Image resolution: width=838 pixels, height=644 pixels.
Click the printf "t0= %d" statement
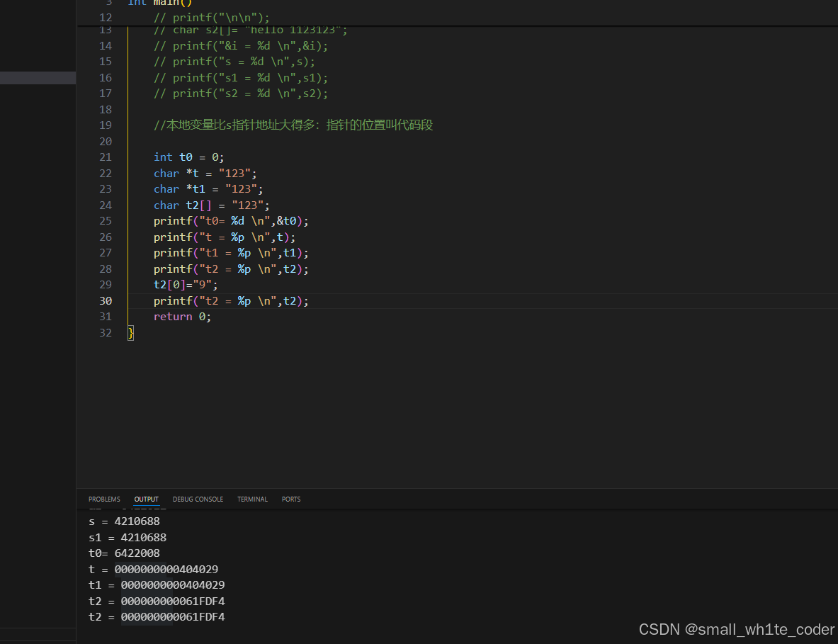click(231, 221)
